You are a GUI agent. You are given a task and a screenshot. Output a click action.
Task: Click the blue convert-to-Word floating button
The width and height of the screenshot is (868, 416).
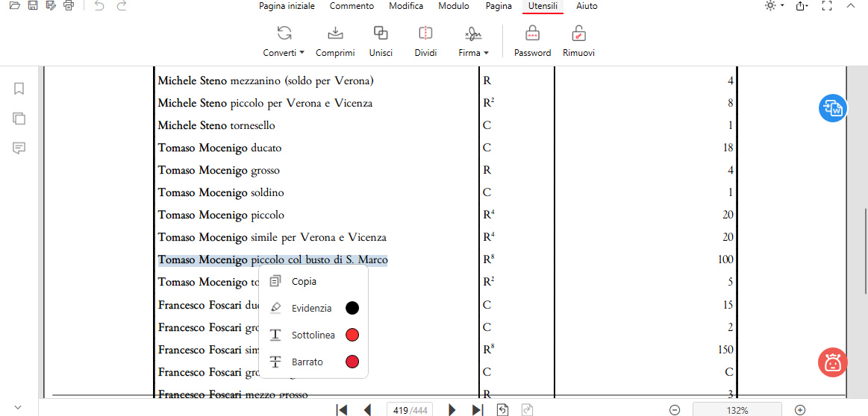[x=833, y=108]
